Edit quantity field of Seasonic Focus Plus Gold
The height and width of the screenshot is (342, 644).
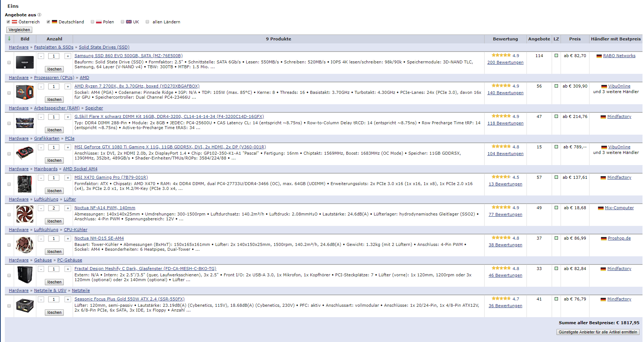coord(54,299)
